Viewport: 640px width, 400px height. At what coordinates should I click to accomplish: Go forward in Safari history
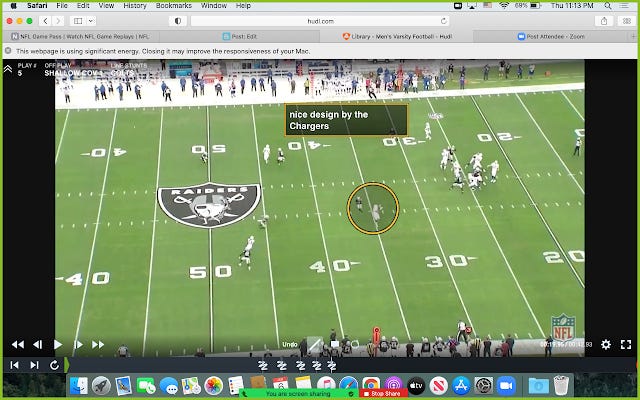(x=58, y=21)
